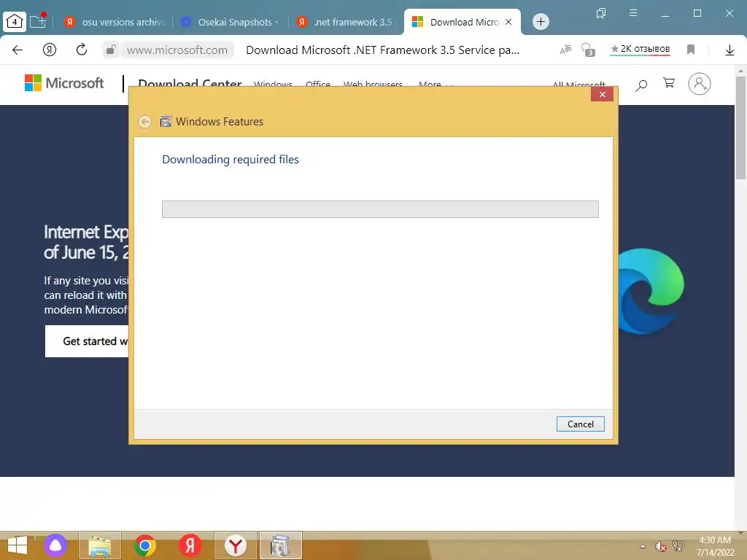The width and height of the screenshot is (747, 560).
Task: Click the Yandex home icon in toolbar
Action: pos(50,50)
